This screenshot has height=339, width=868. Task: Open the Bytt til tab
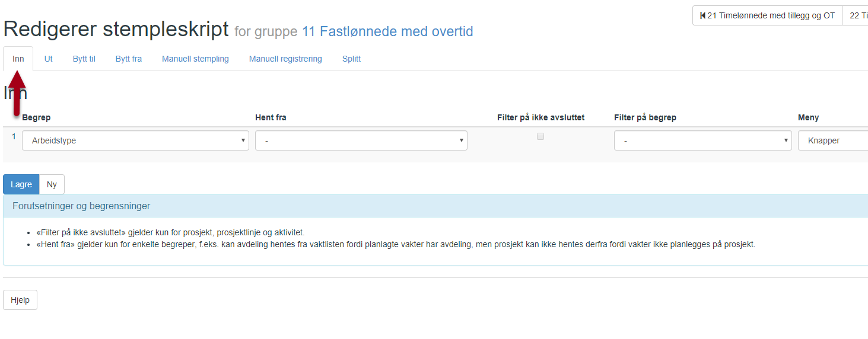(x=84, y=59)
